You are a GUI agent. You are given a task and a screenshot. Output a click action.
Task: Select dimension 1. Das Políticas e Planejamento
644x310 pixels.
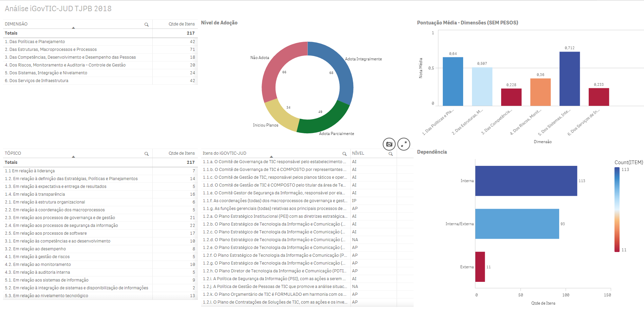point(35,42)
